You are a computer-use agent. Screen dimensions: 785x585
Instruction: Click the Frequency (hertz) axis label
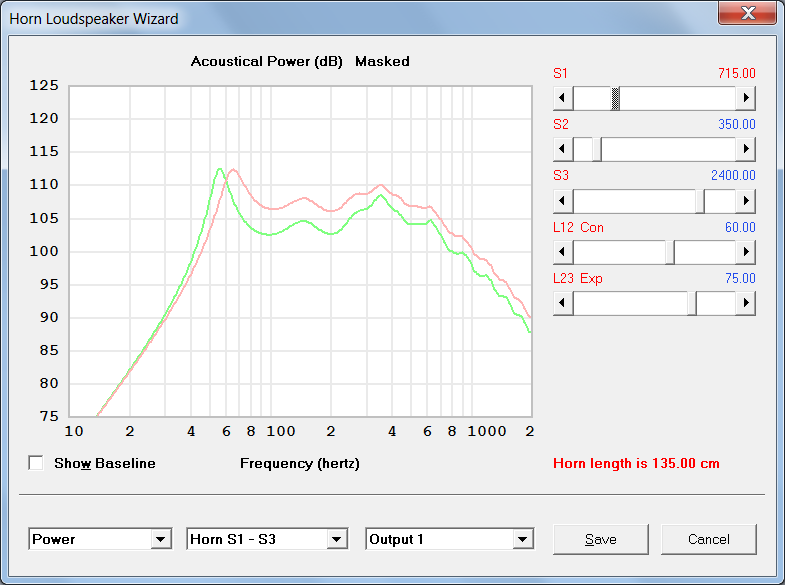point(299,463)
